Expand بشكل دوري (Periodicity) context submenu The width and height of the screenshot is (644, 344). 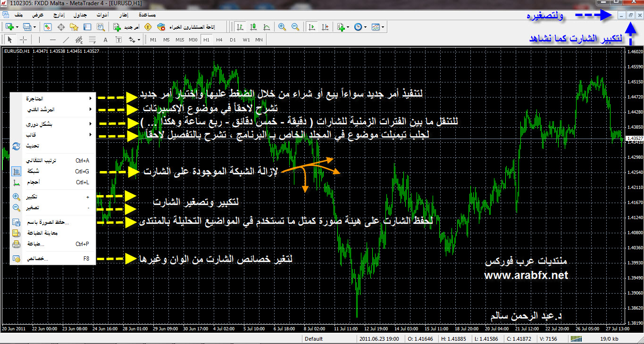(53, 124)
